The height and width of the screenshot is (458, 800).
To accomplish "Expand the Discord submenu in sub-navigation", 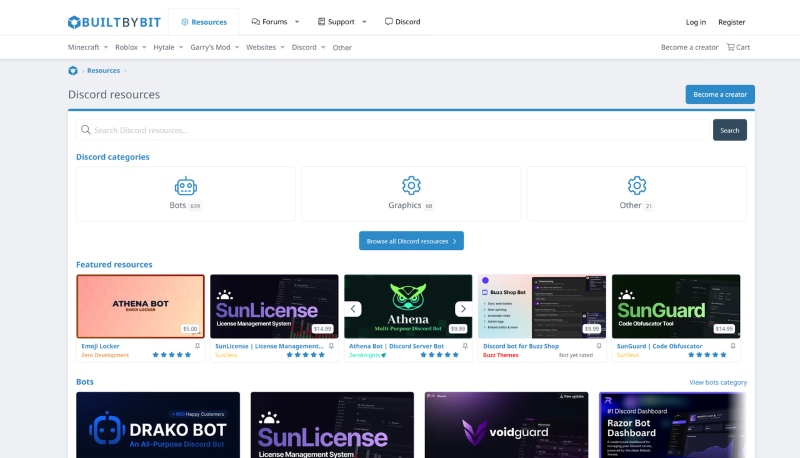I will [323, 47].
